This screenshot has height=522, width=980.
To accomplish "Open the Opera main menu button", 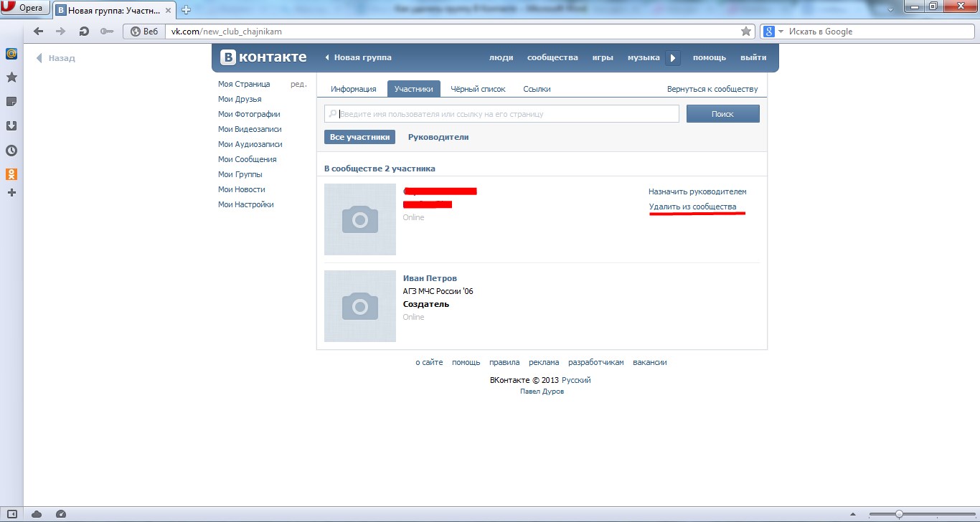I will coord(25,8).
